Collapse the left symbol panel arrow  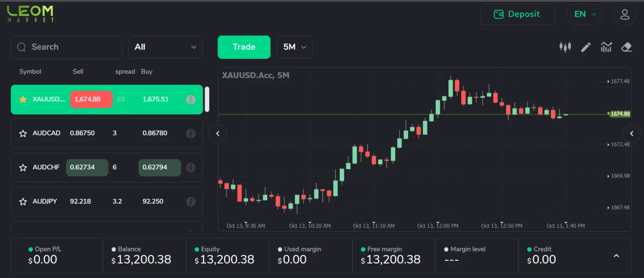pyautogui.click(x=218, y=134)
